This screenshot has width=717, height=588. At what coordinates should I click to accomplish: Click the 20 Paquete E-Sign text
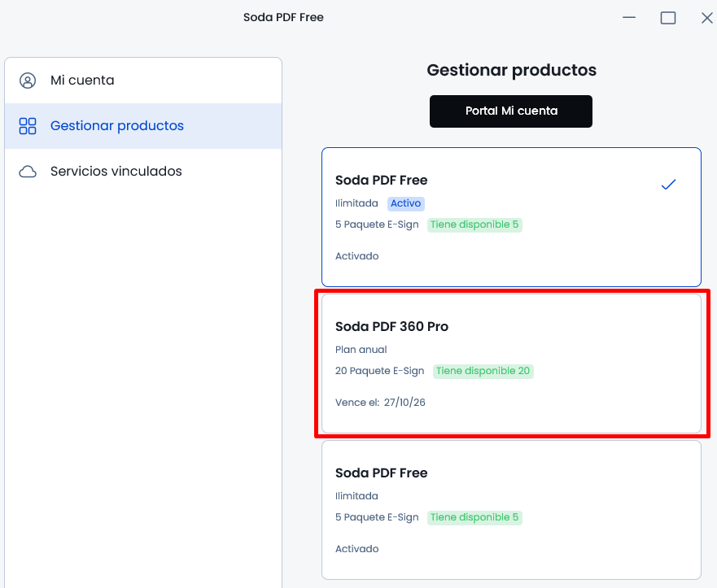click(x=379, y=371)
